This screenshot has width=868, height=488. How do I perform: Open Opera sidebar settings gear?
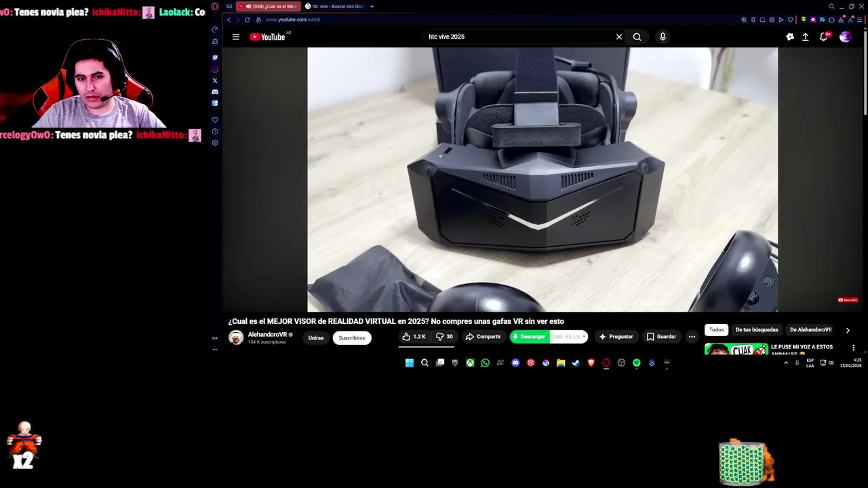click(x=215, y=143)
